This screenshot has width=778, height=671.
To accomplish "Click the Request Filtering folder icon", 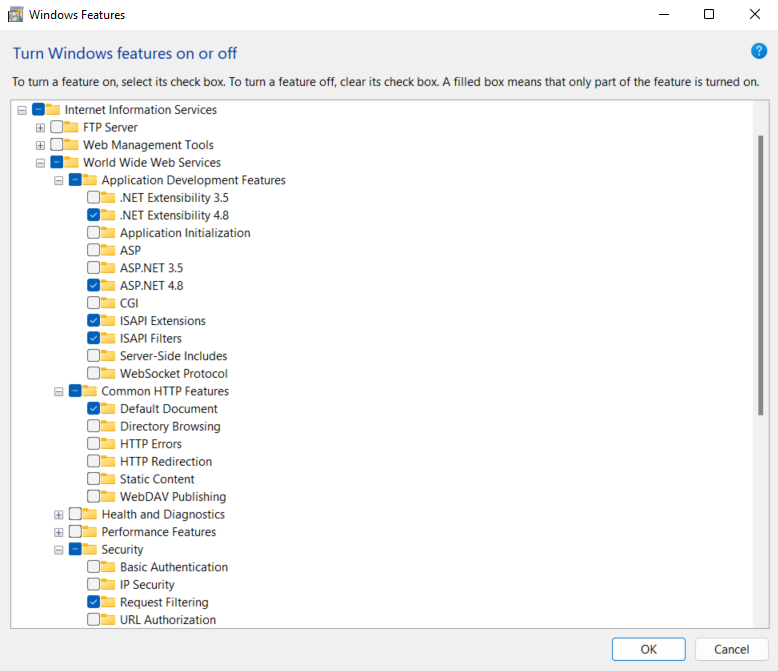I will [108, 602].
